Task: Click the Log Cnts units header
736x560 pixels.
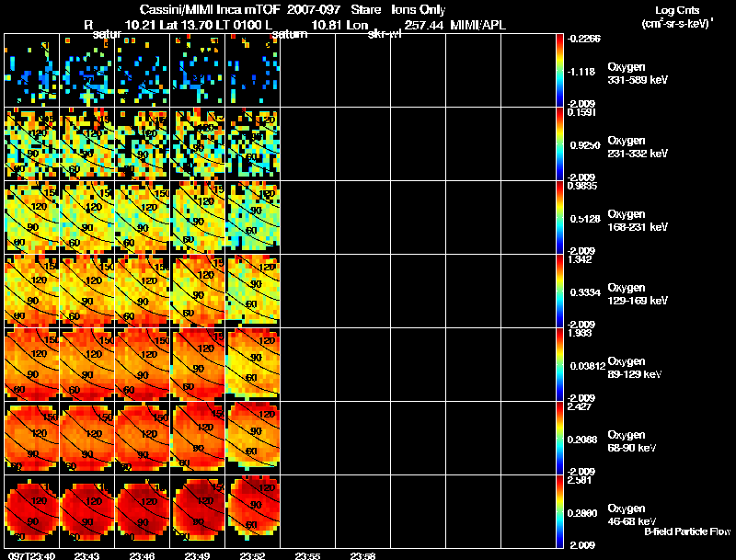Action: [x=677, y=17]
